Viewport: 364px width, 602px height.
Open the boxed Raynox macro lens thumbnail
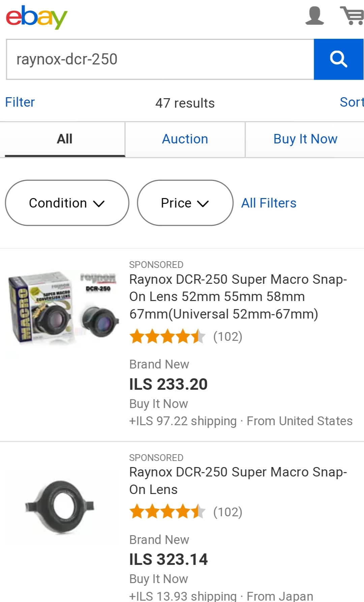point(63,307)
